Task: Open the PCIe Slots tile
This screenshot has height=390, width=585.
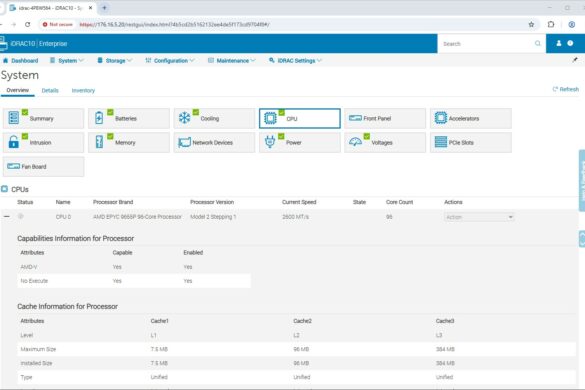Action: [x=471, y=143]
